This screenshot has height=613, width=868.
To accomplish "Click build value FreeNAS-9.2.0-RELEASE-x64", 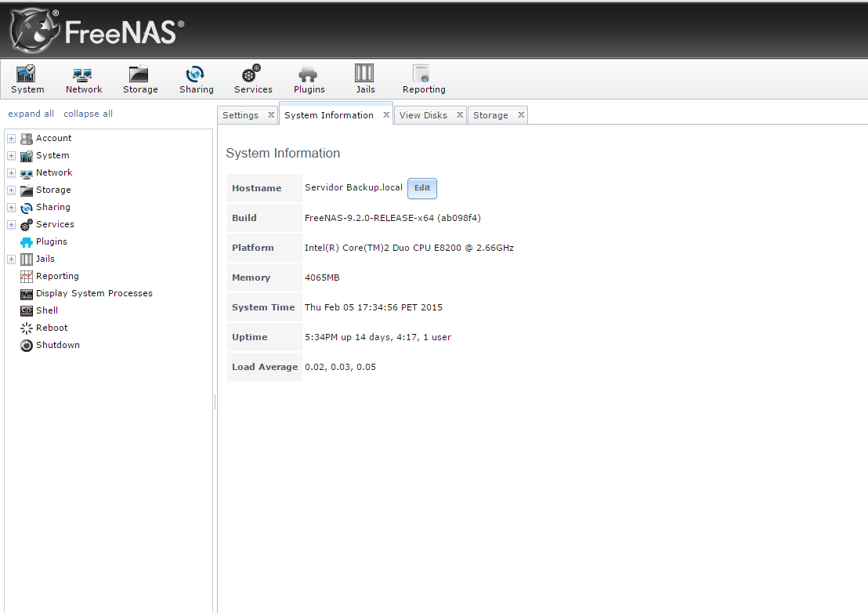I will (392, 218).
